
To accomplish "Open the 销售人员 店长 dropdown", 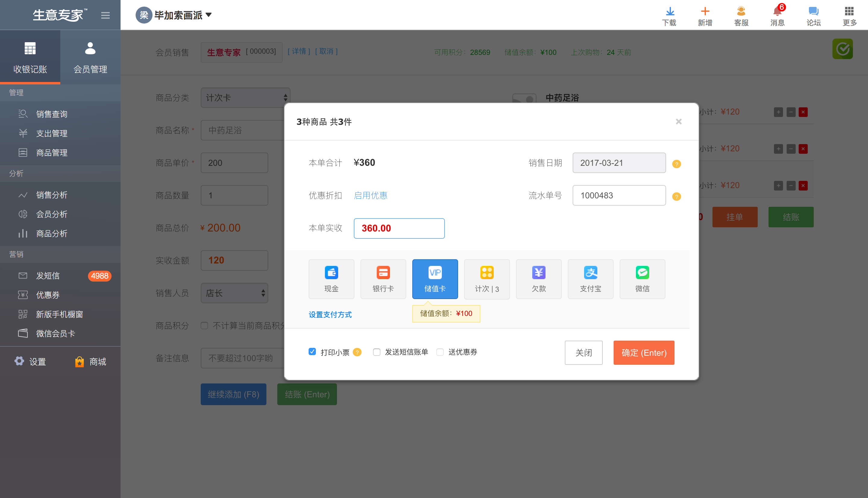I will point(234,293).
